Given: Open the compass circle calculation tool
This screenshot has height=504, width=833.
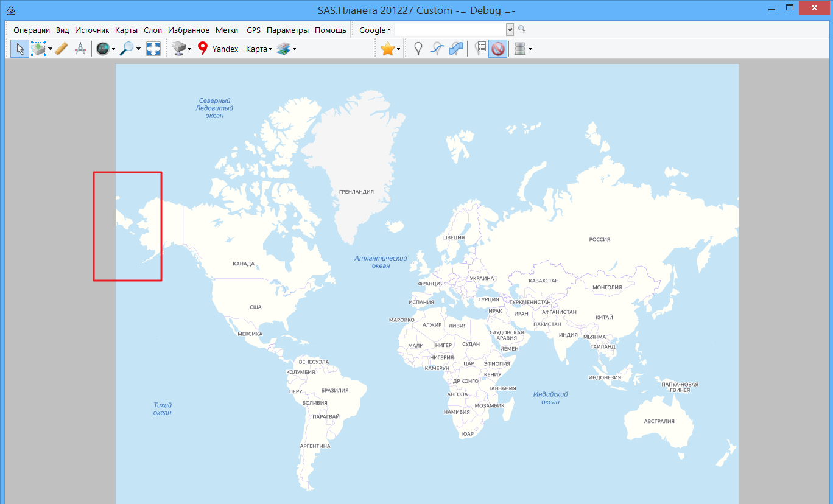Looking at the screenshot, I should click(x=80, y=49).
